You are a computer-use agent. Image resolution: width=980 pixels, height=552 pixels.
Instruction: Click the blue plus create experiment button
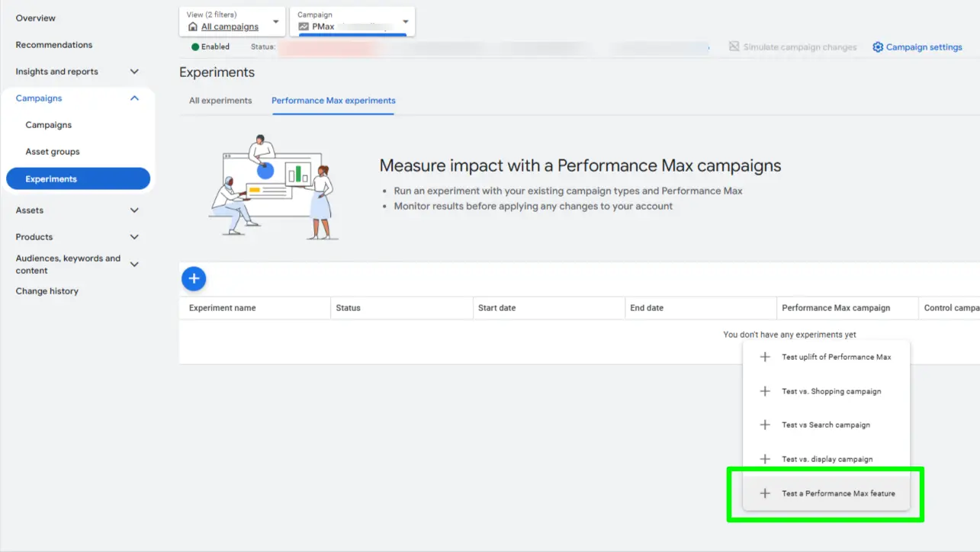tap(194, 279)
